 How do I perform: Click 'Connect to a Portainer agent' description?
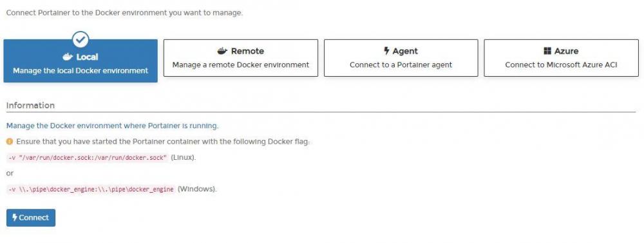tap(401, 65)
